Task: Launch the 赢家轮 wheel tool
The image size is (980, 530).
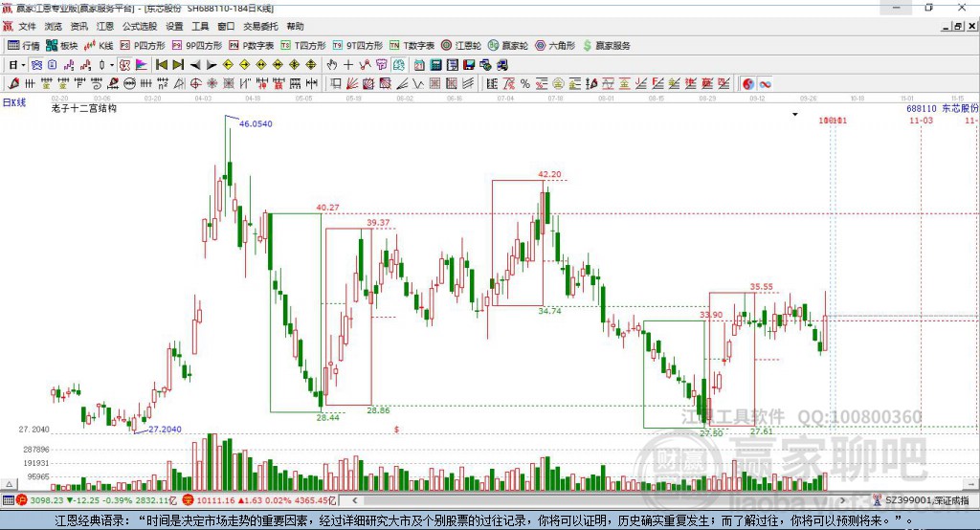Action: click(508, 46)
